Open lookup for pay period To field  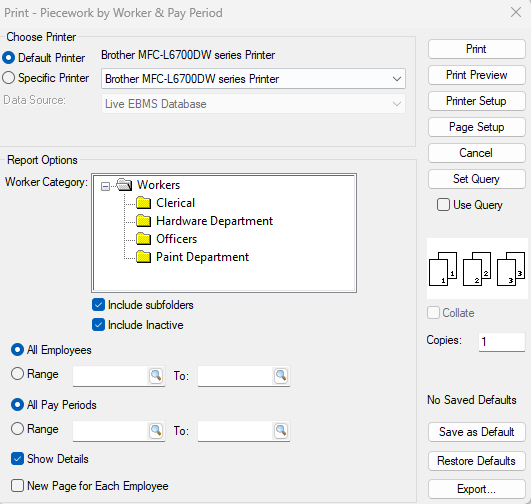click(281, 430)
